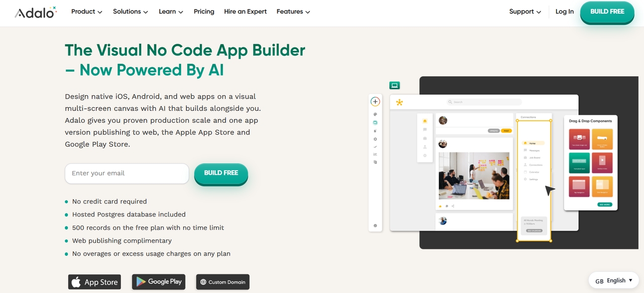
Task: Click the +PHOTO button in the mockup
Action: [494, 131]
